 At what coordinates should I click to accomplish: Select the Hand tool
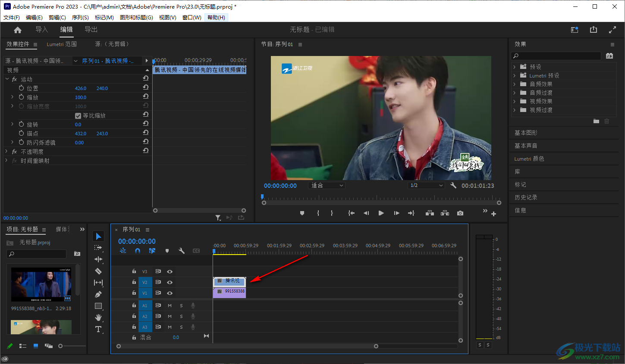98,317
